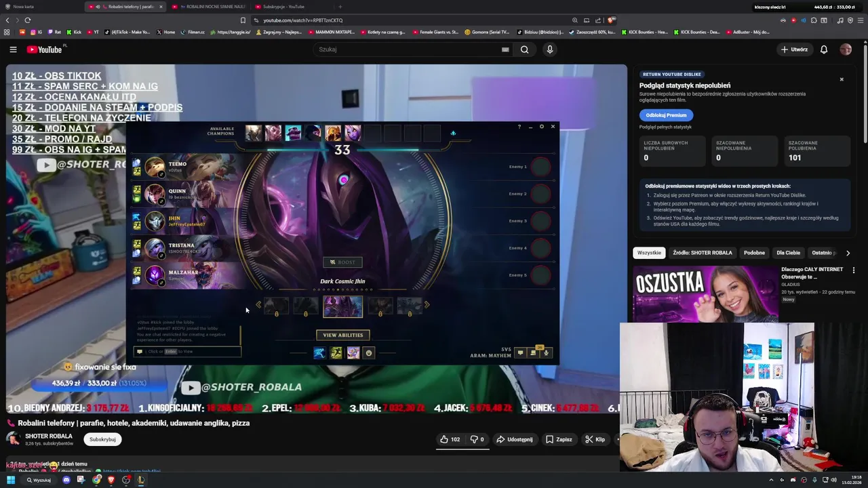Open the 'Dlaczego CAŁY INTERNET' video title
The image size is (868, 488).
pos(812,273)
